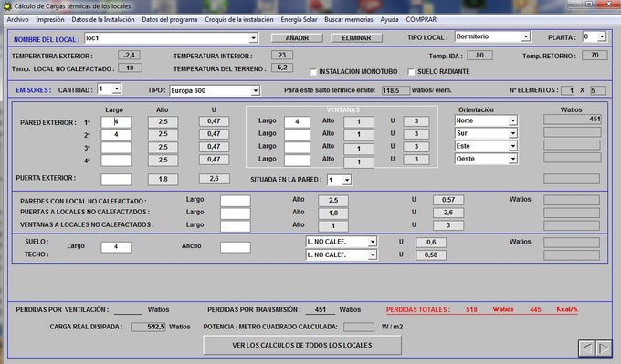Click the ELIMINAR button

click(356, 38)
